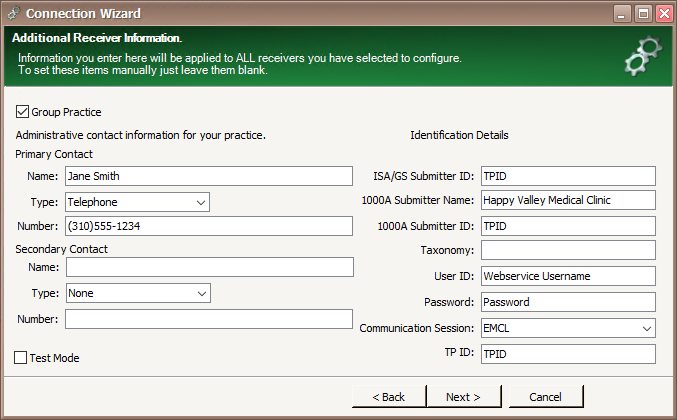
Task: Open the Secondary Contact Type dropdown showing None
Action: click(138, 293)
